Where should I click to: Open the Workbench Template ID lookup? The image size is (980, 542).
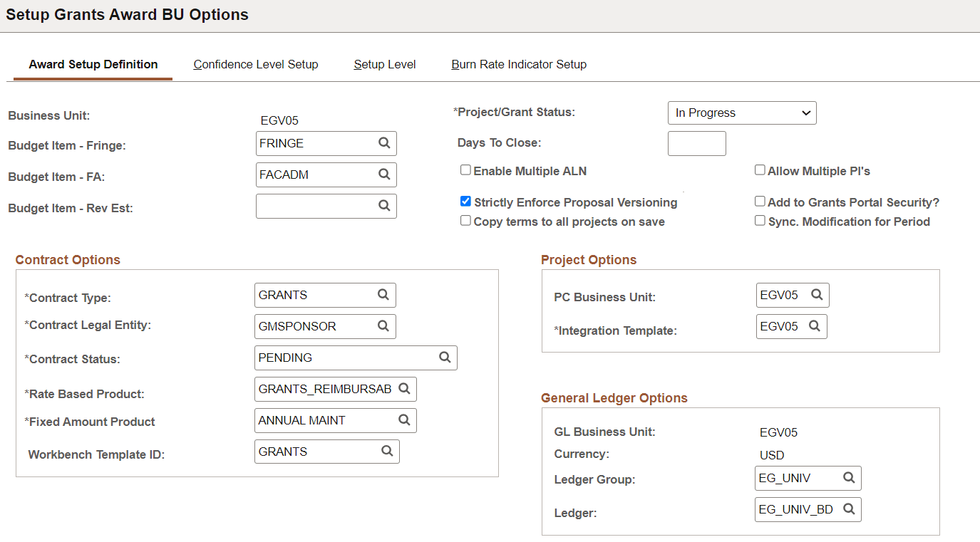[387, 451]
